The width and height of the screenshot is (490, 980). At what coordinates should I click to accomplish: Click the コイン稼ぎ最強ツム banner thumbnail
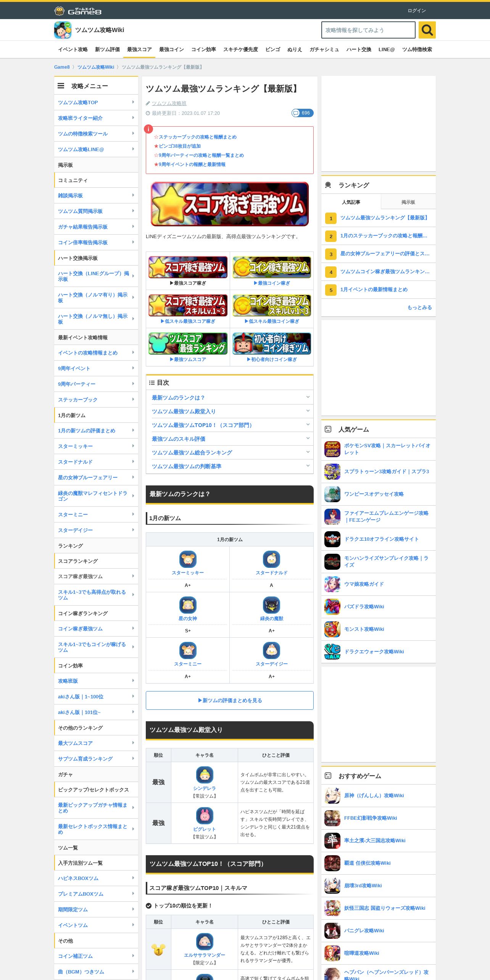(x=272, y=267)
